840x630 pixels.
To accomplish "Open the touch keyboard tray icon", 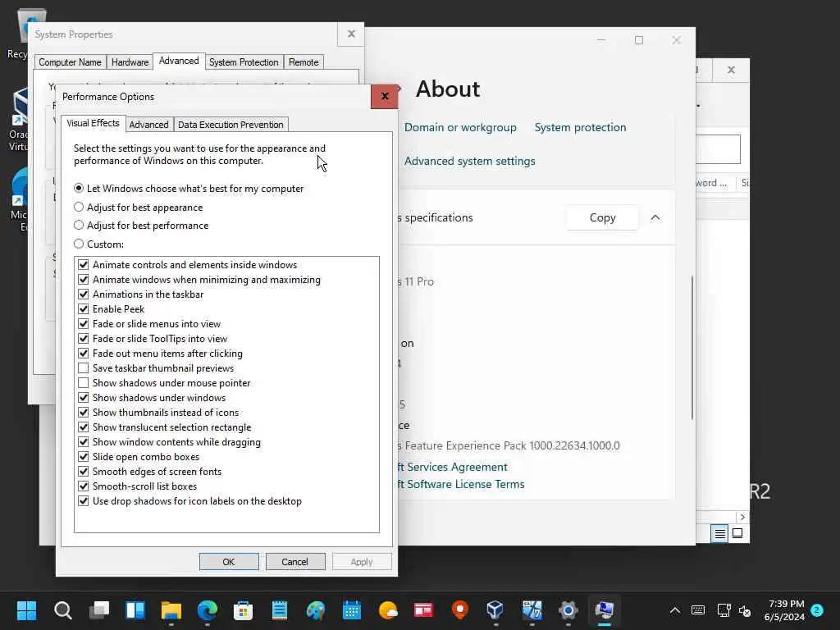I will click(698, 610).
